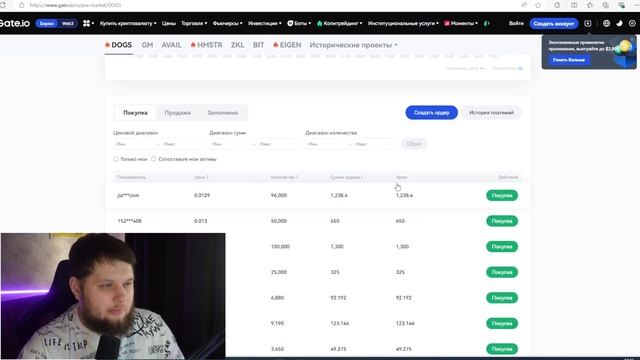Click Покупка button for jia***com order
640x360 pixels.
(x=502, y=196)
